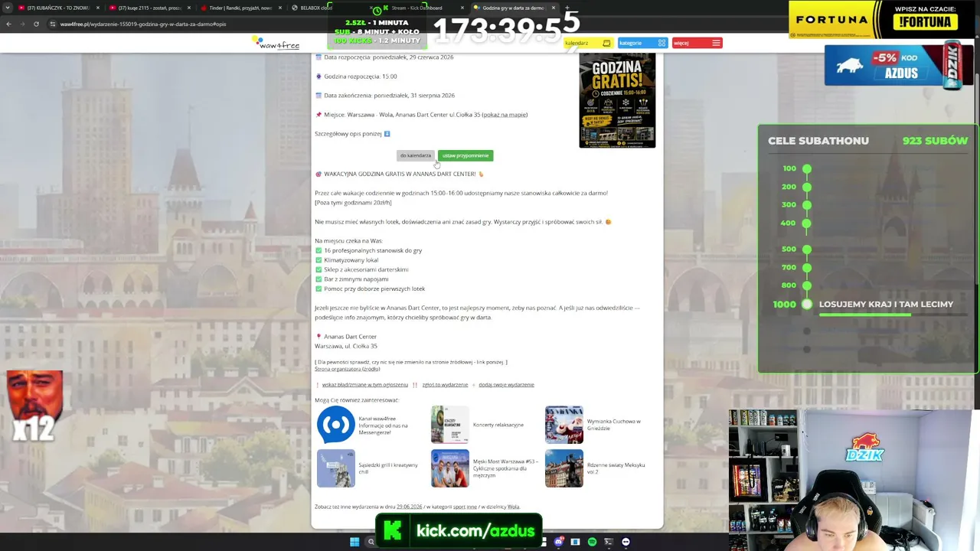Open the waw4free Messenger channel icon
The width and height of the screenshot is (980, 551).
(x=335, y=425)
